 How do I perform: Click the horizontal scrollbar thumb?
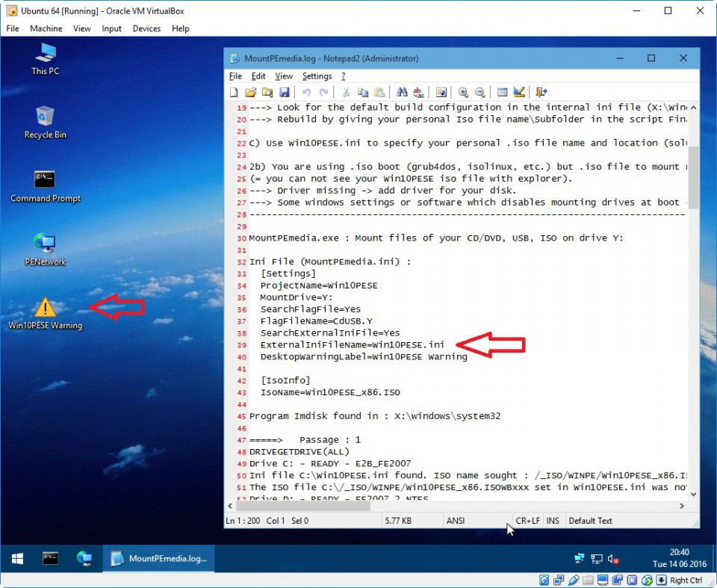point(302,506)
